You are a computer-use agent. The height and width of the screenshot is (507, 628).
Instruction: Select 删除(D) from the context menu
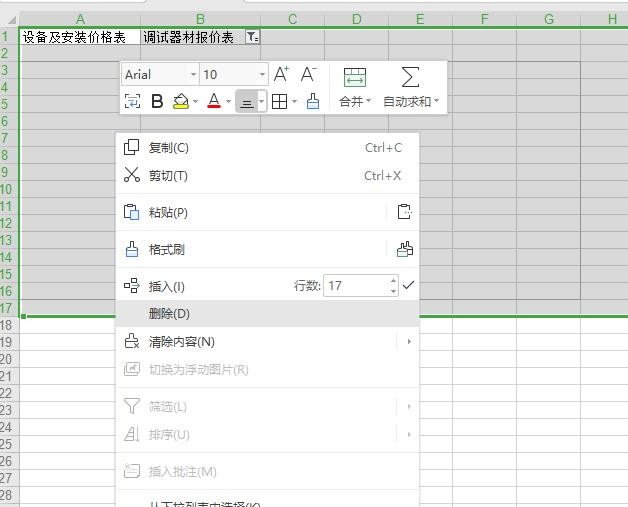(x=169, y=314)
